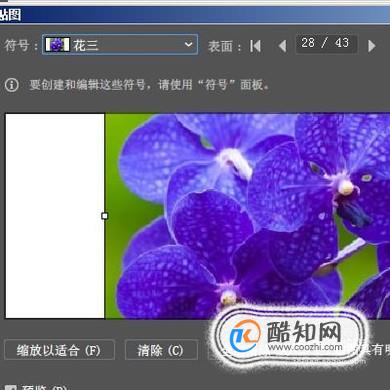Click the info icon beside the hint
Screen dimensions: 390x390
(x=12, y=85)
